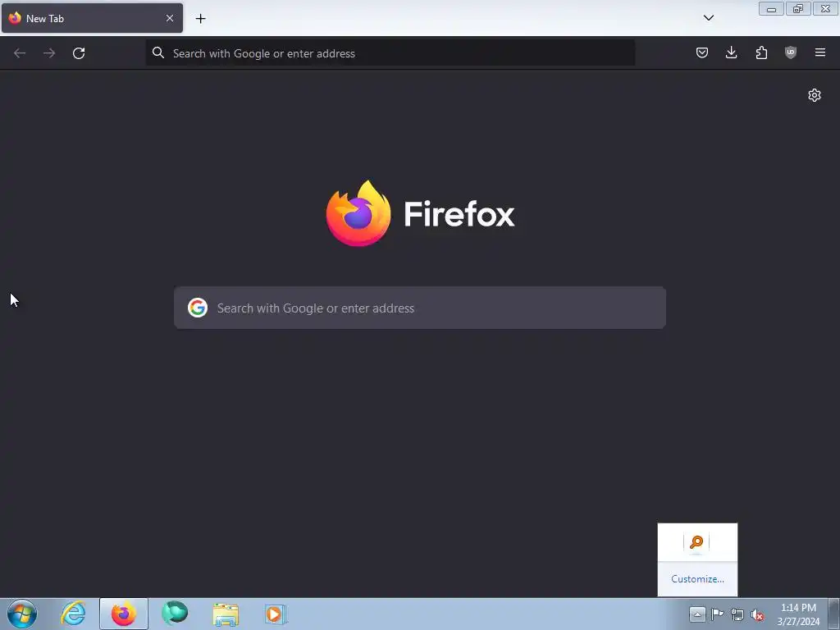Click Show desktop strip at taskbar end
This screenshot has height=630, width=840.
834,614
